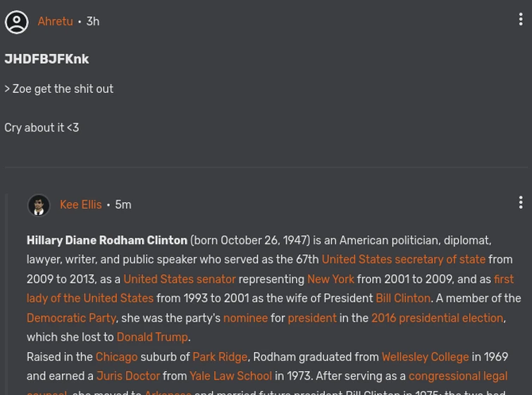Viewport: 532px width, 395px height.
Task: Visit the Bill Clinton link
Action: (x=403, y=299)
